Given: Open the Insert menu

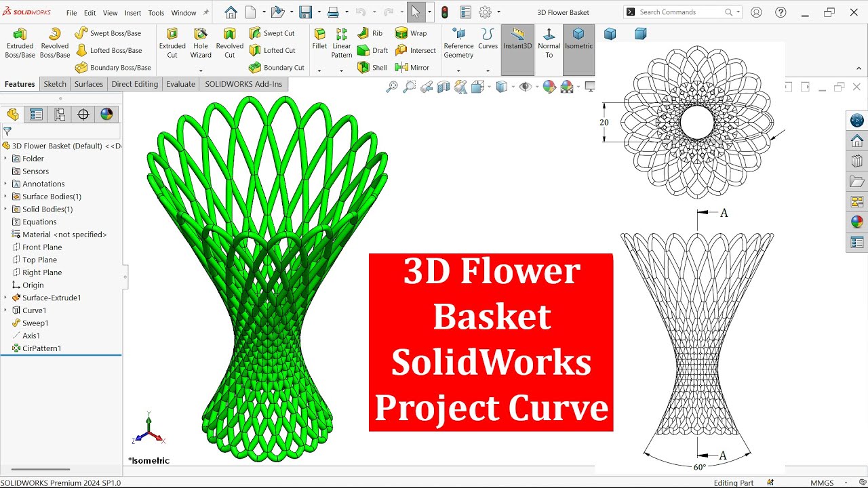Looking at the screenshot, I should 133,13.
